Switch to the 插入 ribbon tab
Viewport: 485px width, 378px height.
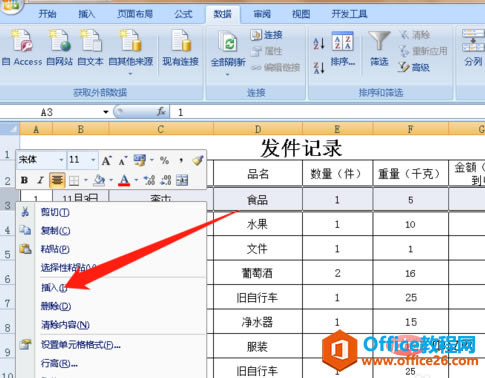click(x=87, y=14)
